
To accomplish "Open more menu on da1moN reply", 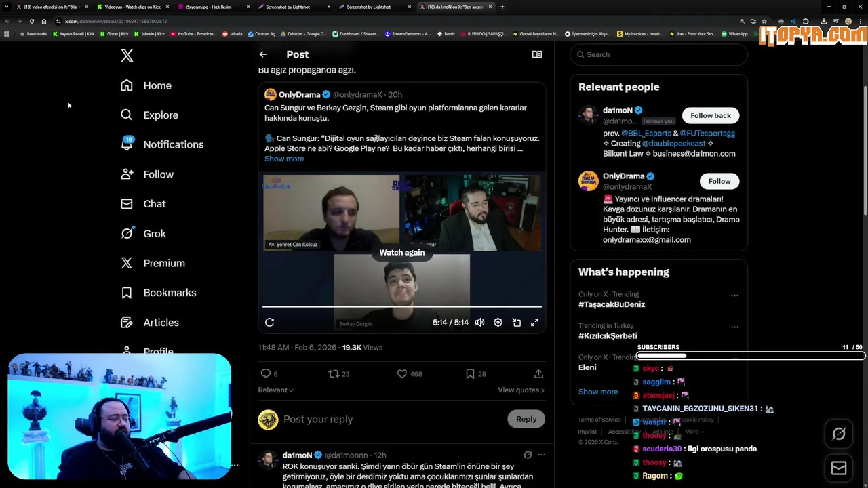I will tap(541, 455).
